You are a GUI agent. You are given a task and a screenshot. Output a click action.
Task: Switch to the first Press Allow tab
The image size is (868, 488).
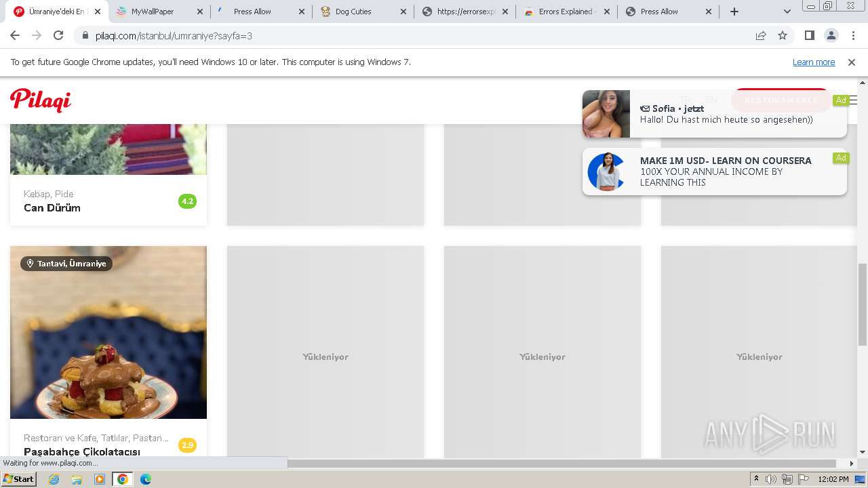(x=261, y=12)
